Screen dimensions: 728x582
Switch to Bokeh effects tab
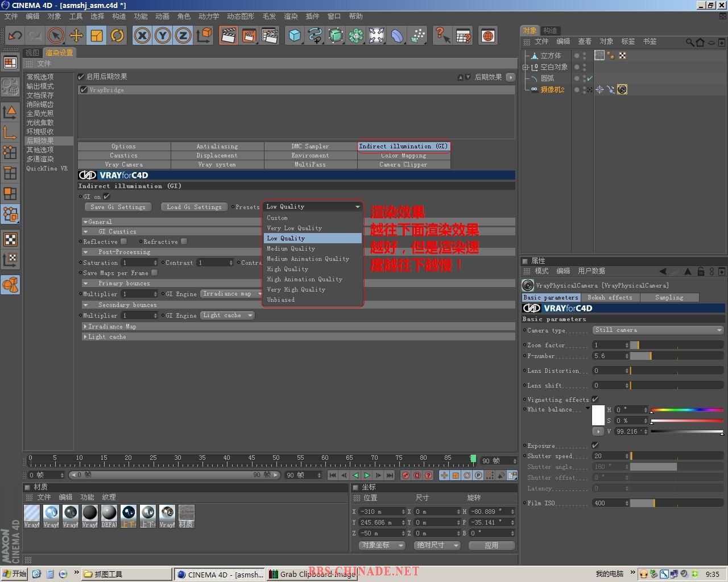[x=610, y=297]
